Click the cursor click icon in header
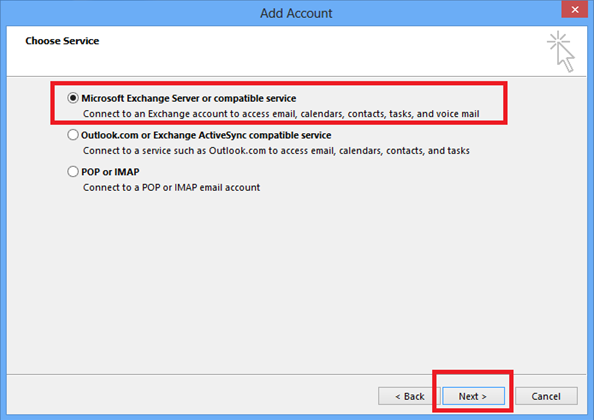This screenshot has height=420, width=594. pos(561,52)
